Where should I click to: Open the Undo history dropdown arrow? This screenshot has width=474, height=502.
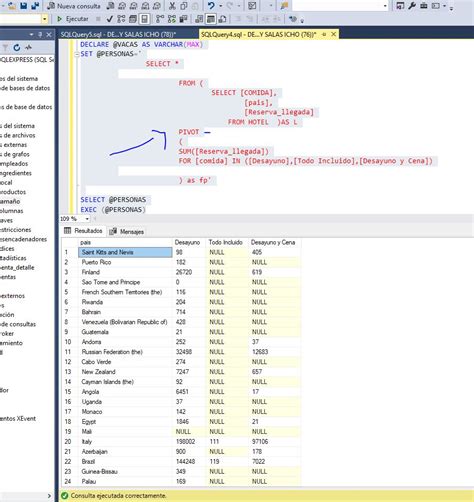coord(220,6)
